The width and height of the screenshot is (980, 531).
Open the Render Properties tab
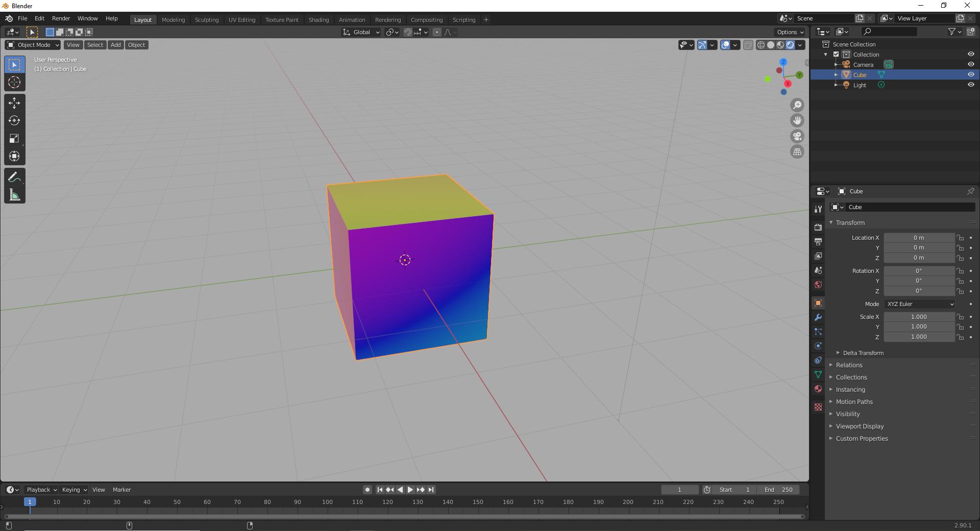coord(818,226)
